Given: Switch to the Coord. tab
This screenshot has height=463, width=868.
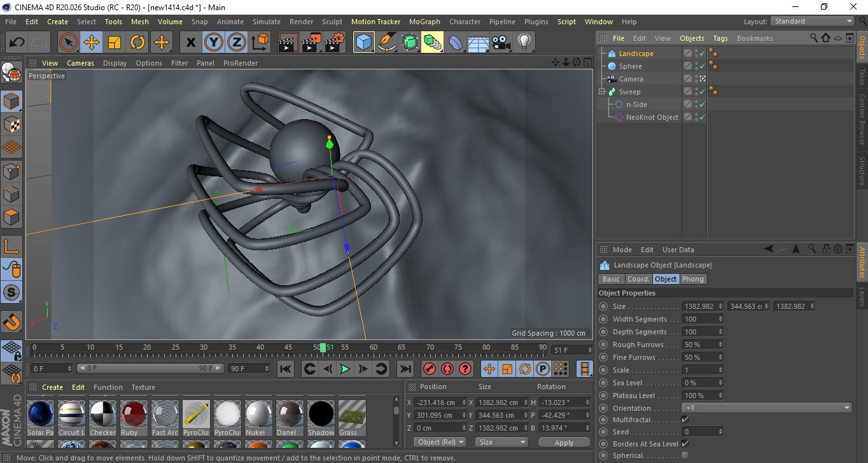Looking at the screenshot, I should click(x=638, y=279).
